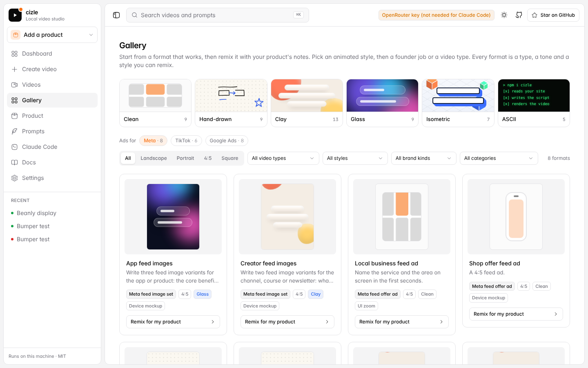Go to the Videos section
The image size is (588, 368).
[52, 85]
